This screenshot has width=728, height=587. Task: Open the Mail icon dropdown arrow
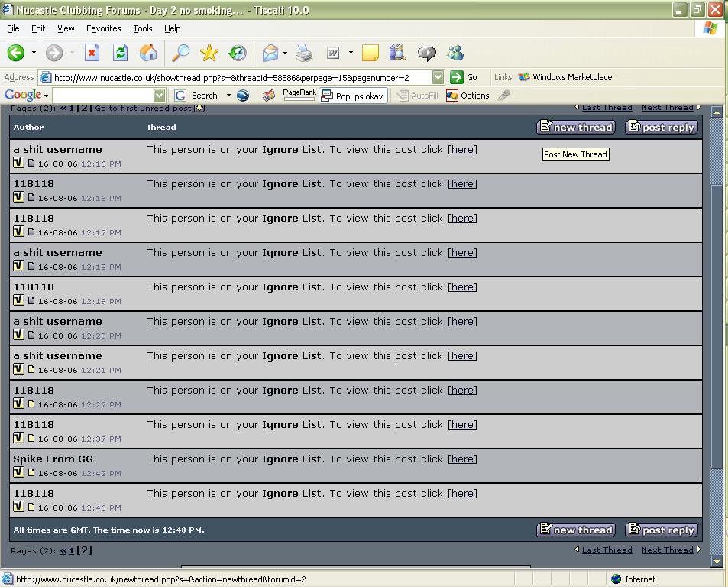coord(285,53)
